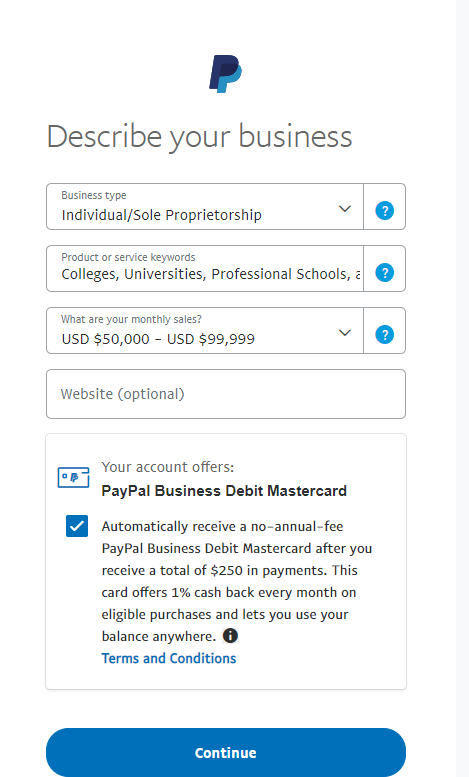Open the 'USD $50,000 – USD $99,999' sales dropdown
The width and height of the screenshot is (469, 777).
(205, 331)
